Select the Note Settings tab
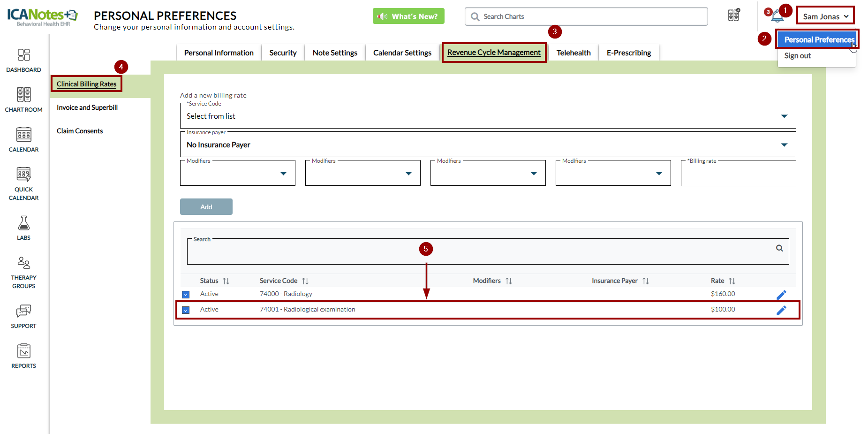The height and width of the screenshot is (434, 868). 335,53
